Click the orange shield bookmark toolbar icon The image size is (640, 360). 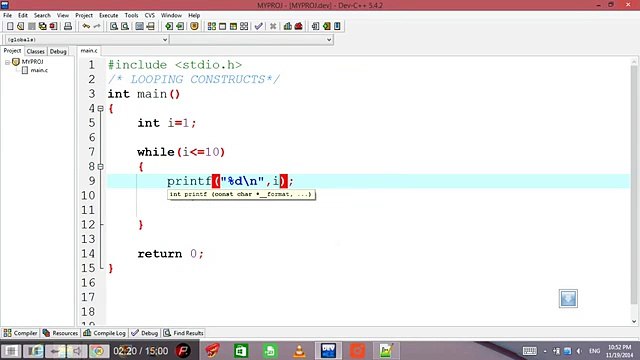[194, 26]
